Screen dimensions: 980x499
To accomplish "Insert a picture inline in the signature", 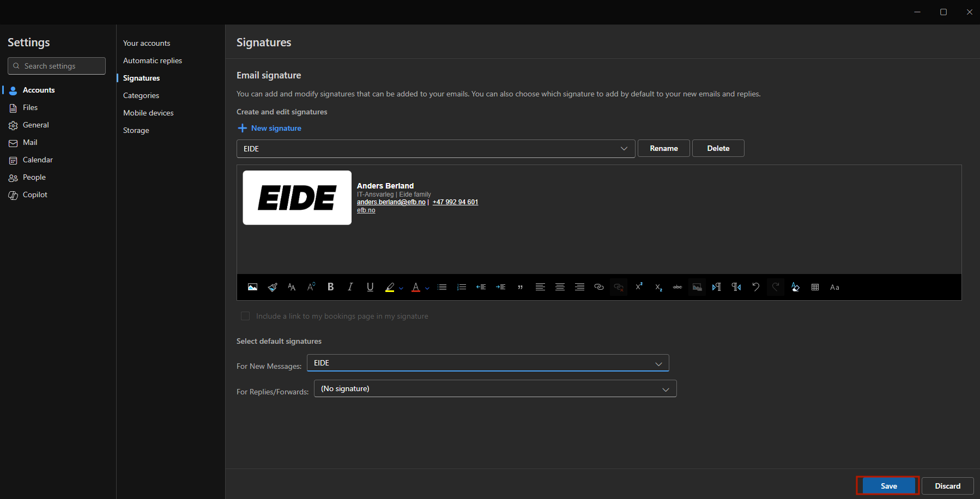I will tap(252, 287).
